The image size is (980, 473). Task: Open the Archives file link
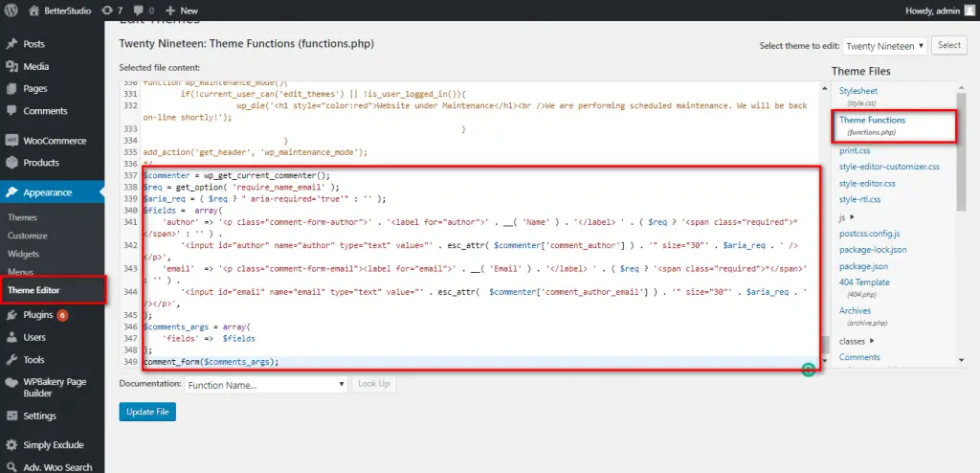click(x=855, y=311)
